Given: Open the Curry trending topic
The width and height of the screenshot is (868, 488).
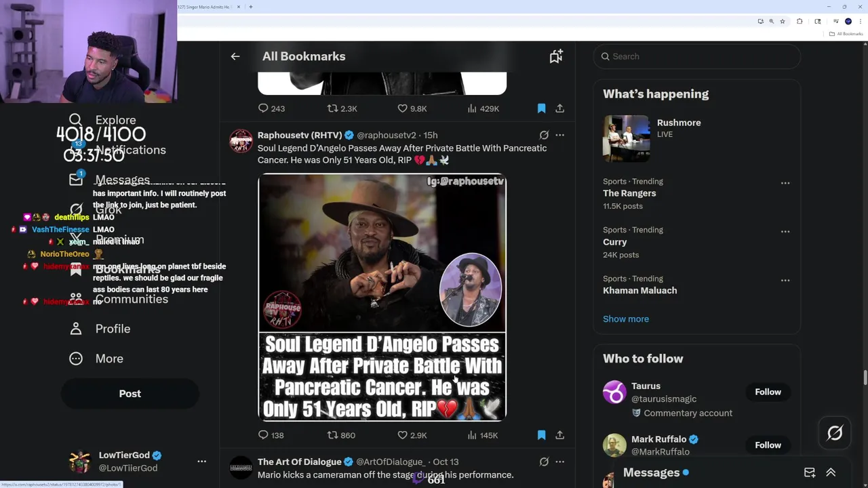Looking at the screenshot, I should click(x=615, y=242).
